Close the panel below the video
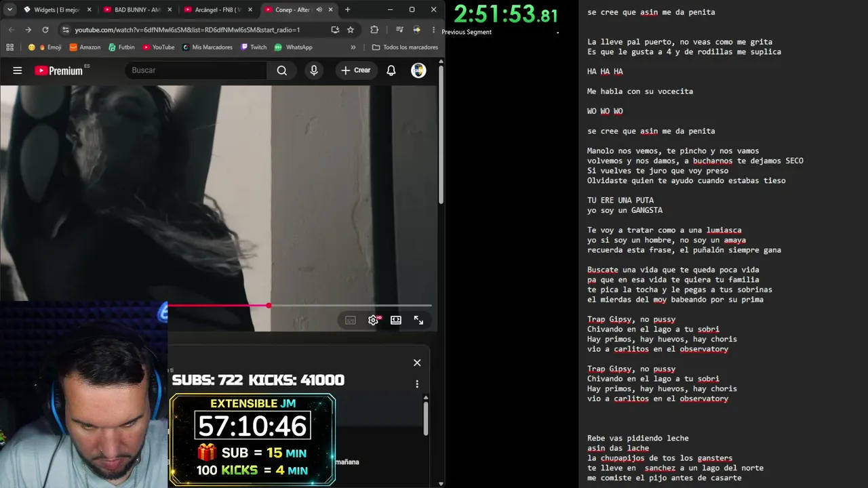The height and width of the screenshot is (488, 868). (x=417, y=363)
